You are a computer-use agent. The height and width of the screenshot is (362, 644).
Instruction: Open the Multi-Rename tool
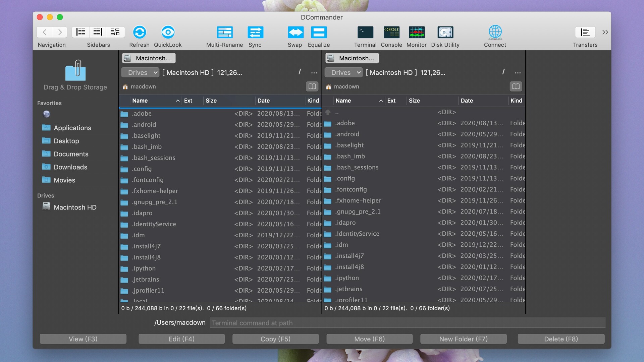tap(225, 32)
